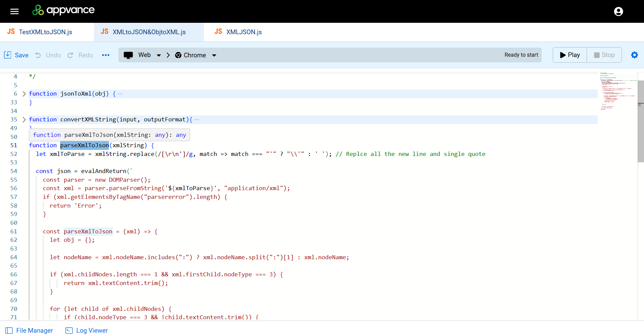Switch to the XMLtoJSON&ObjtoXML.js tab

click(x=149, y=32)
